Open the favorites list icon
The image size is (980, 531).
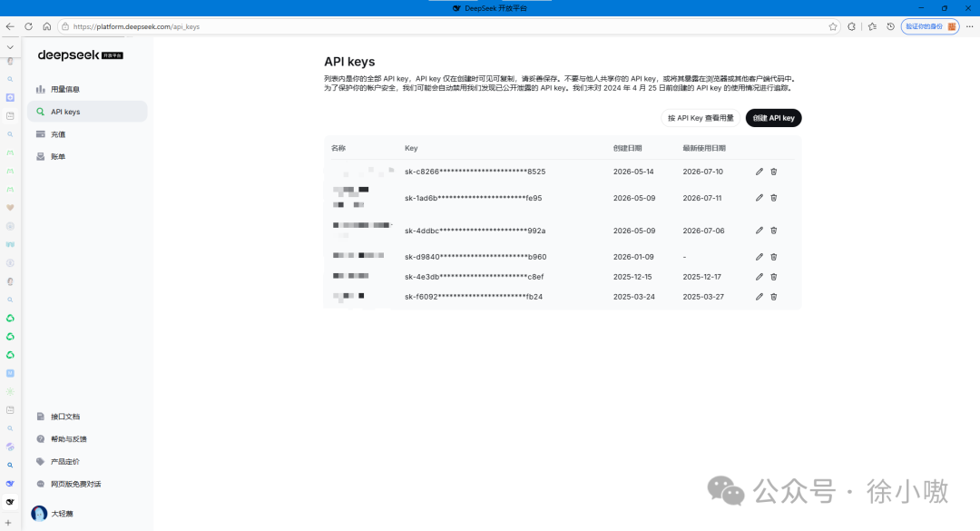[872, 26]
